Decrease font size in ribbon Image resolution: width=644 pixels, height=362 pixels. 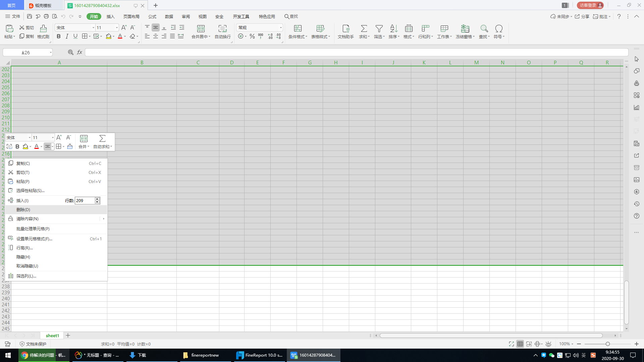(x=133, y=27)
